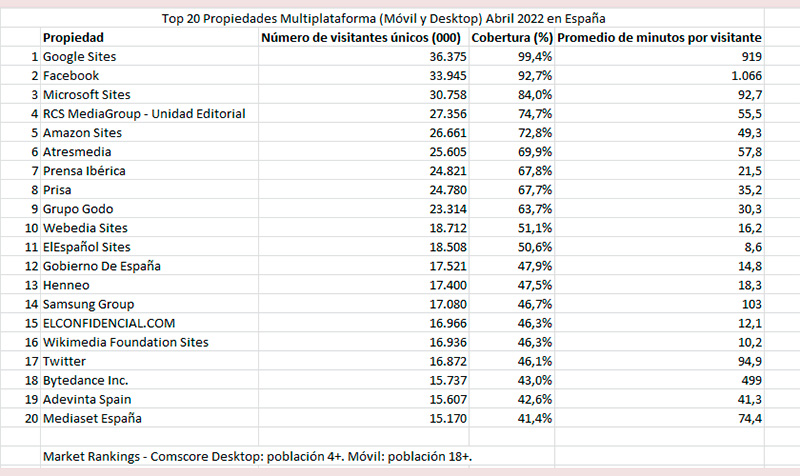Select the table title cell 'Top 20 Propiedades Multiplataforma'

point(383,19)
